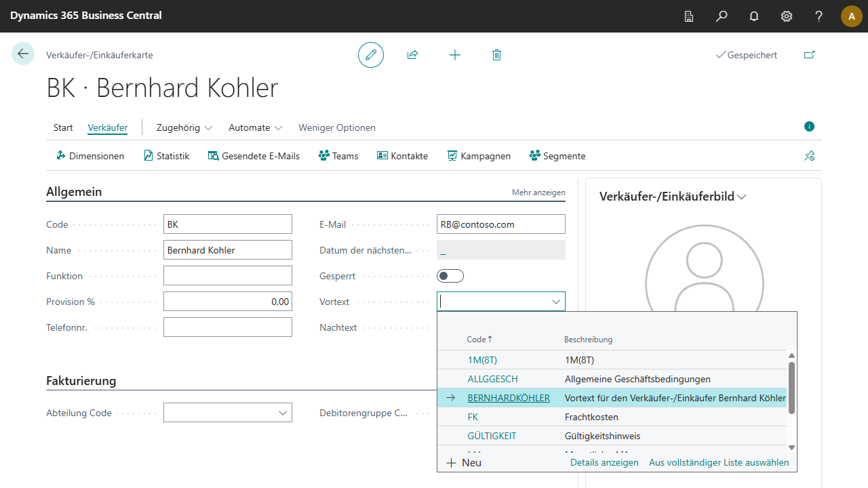Expand the Zugehörig menu

coord(184,127)
